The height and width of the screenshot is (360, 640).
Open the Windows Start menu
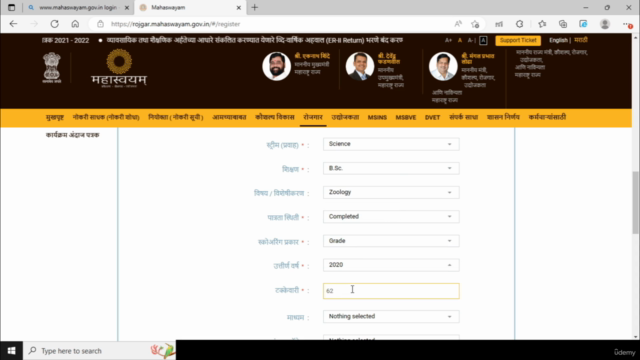coord(11,351)
